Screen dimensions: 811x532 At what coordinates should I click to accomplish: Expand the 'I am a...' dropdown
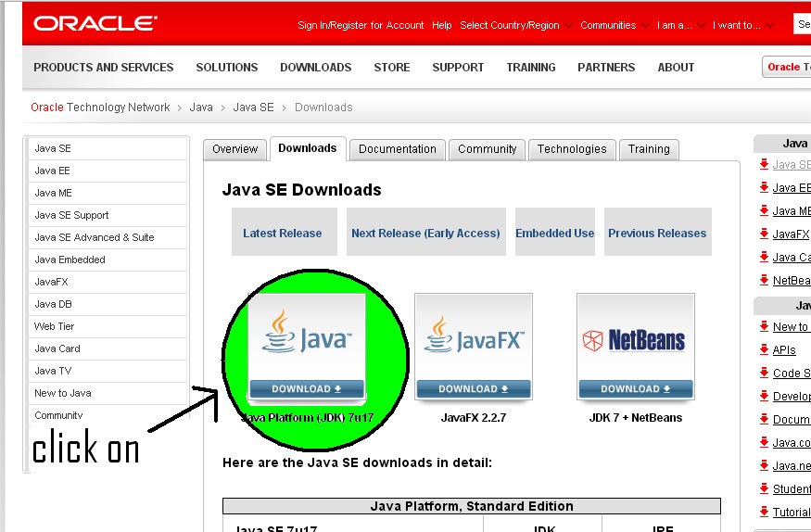coord(680,25)
